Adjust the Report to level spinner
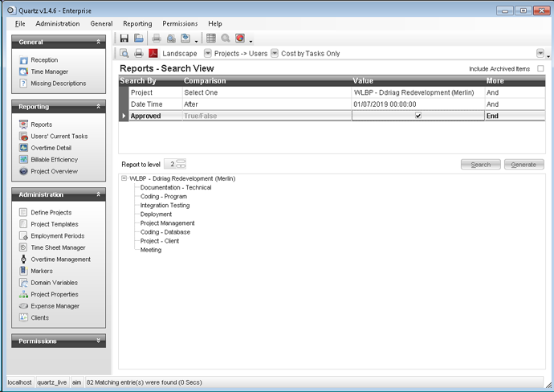554x392 pixels. click(181, 165)
